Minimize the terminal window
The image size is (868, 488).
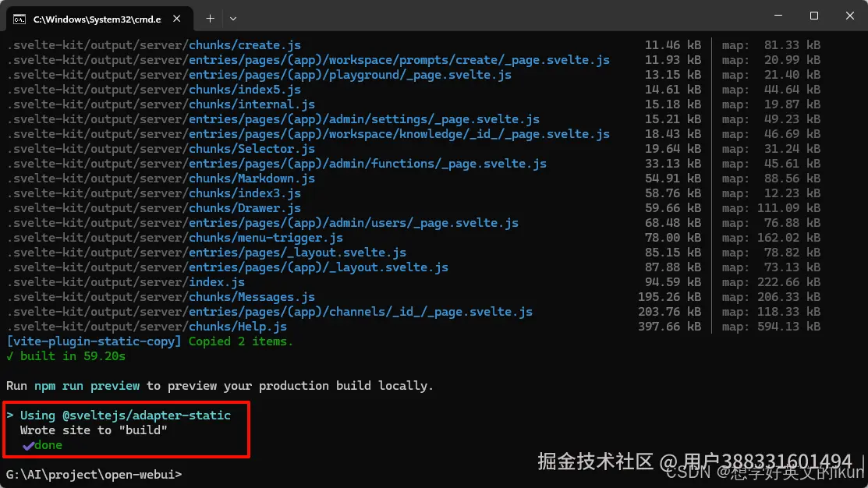coord(778,16)
